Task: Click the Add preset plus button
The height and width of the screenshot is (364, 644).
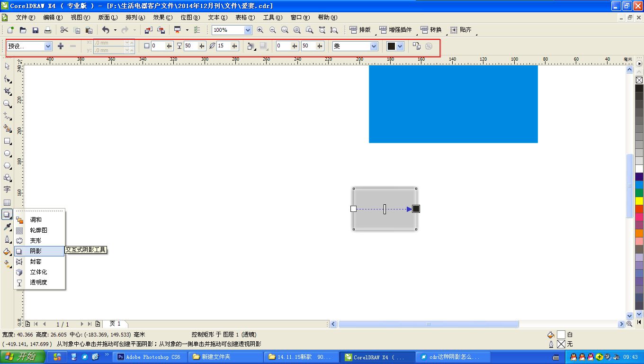Action: (x=61, y=46)
